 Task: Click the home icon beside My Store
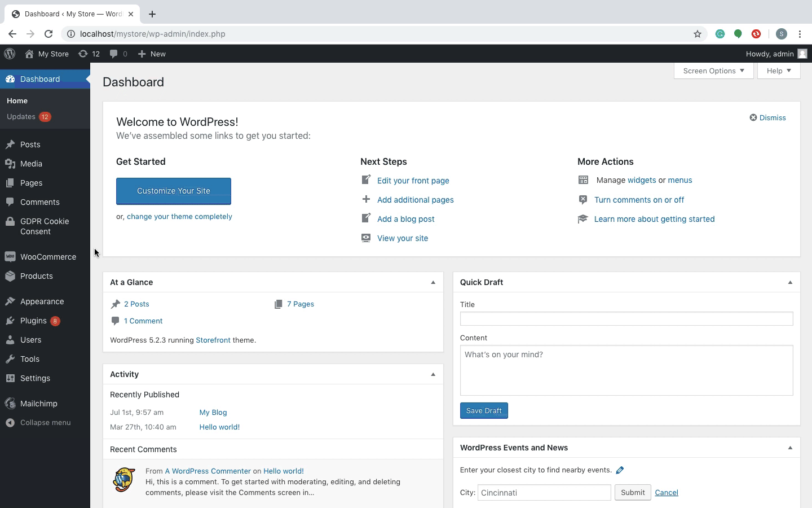tap(29, 54)
